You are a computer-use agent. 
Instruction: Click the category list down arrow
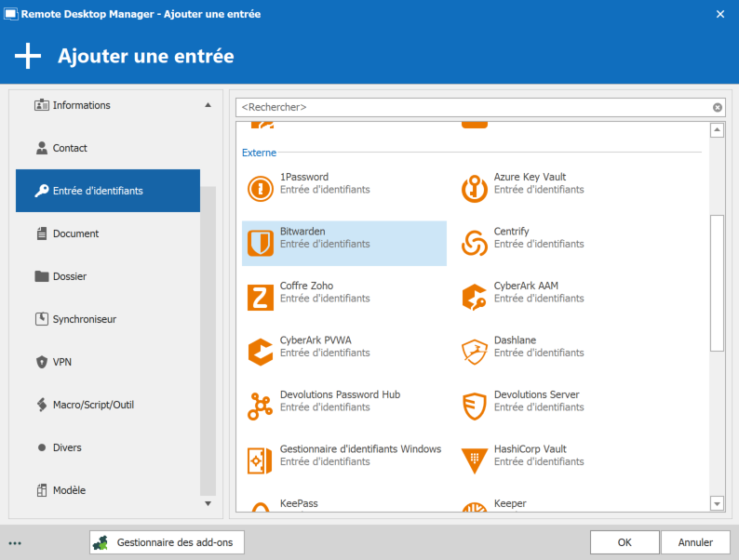point(208,503)
